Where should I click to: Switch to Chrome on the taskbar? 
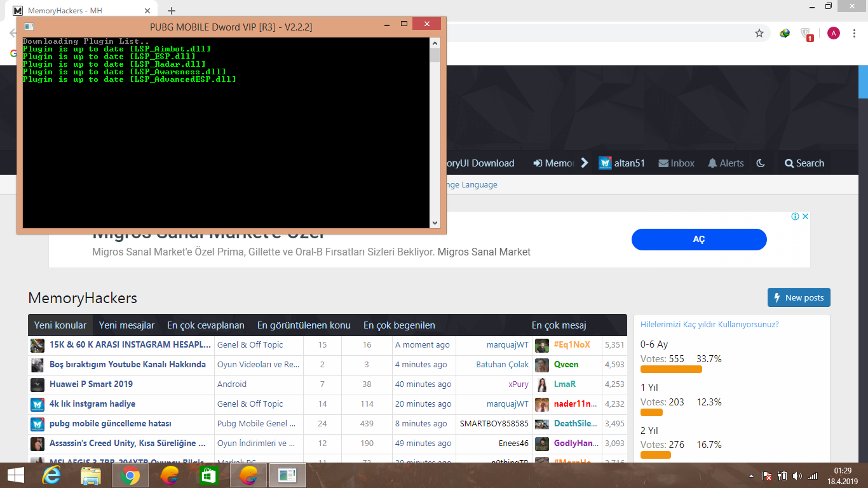pos(130,475)
